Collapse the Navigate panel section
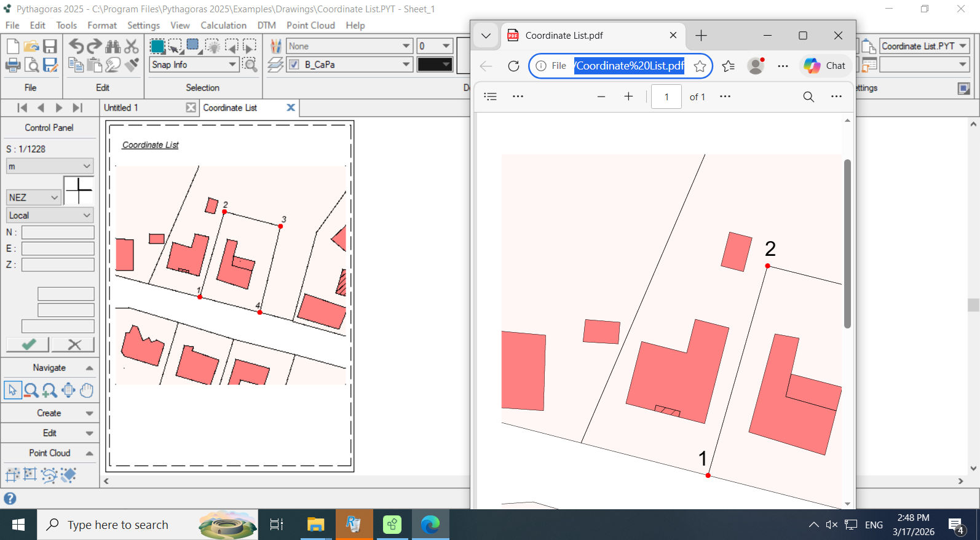The image size is (980, 540). coord(50,368)
